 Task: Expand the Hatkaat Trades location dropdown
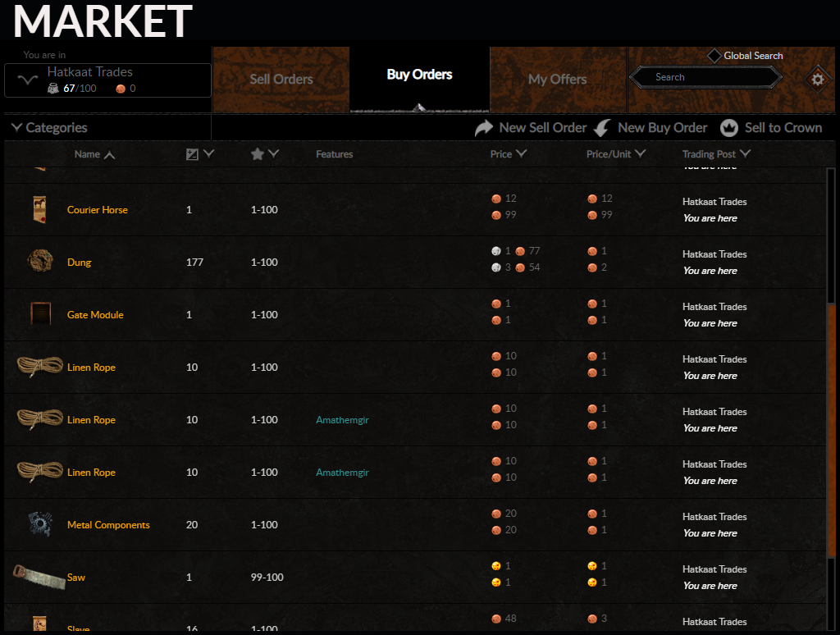[107, 80]
